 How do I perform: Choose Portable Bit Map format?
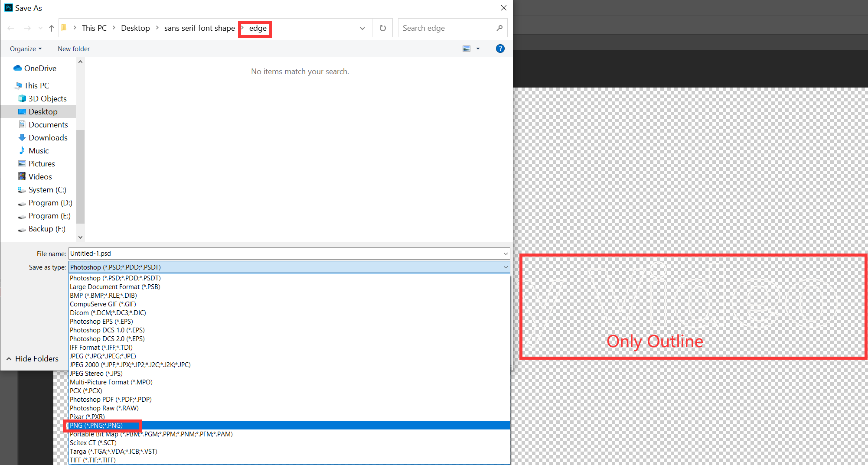coord(289,434)
